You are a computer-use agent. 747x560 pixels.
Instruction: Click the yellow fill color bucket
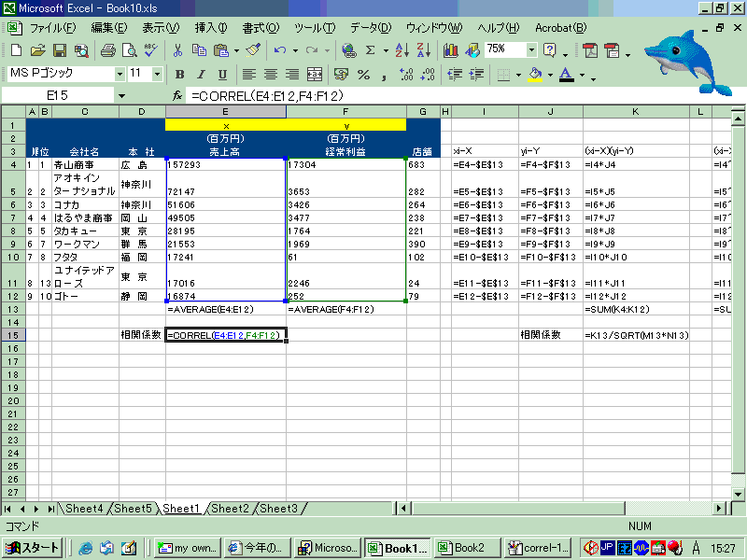535,75
